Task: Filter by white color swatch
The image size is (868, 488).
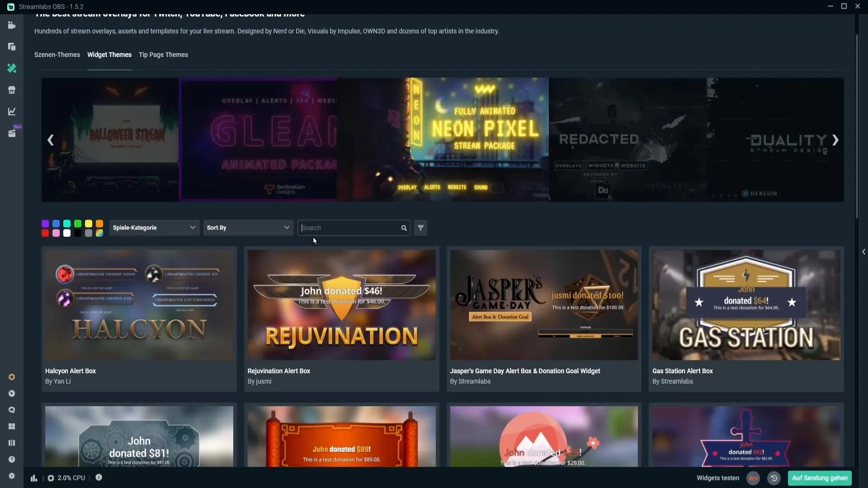Action: tap(67, 233)
